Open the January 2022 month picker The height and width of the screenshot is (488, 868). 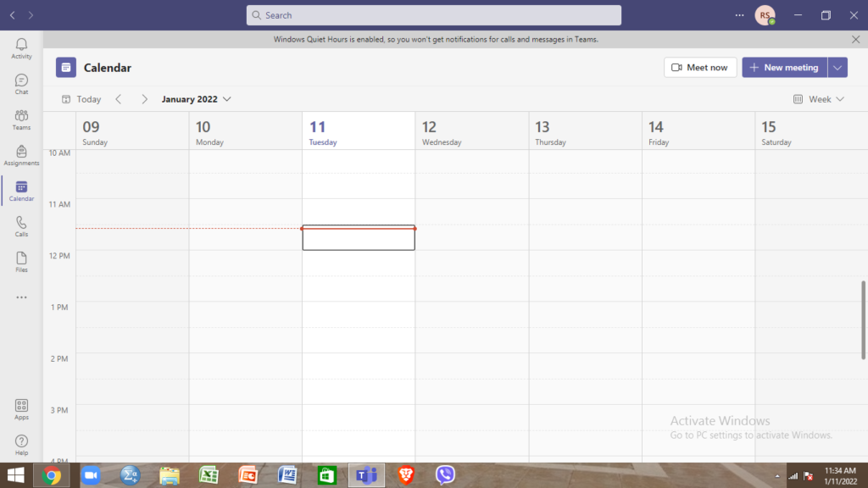(x=196, y=99)
